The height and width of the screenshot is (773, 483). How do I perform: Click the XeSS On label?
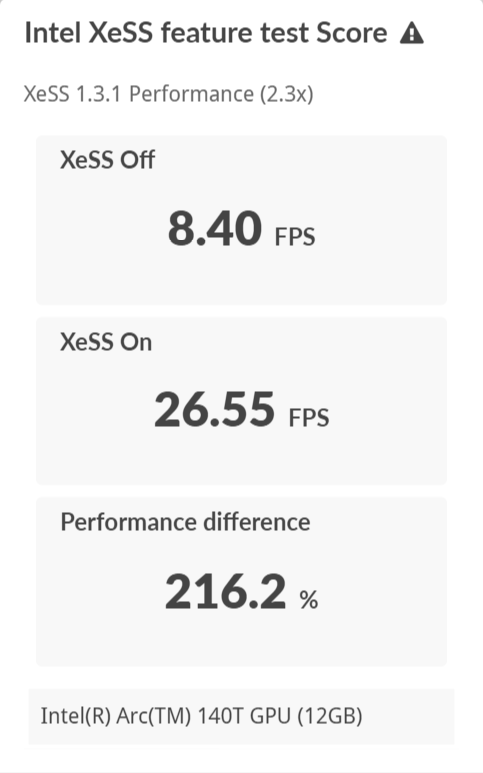point(106,342)
